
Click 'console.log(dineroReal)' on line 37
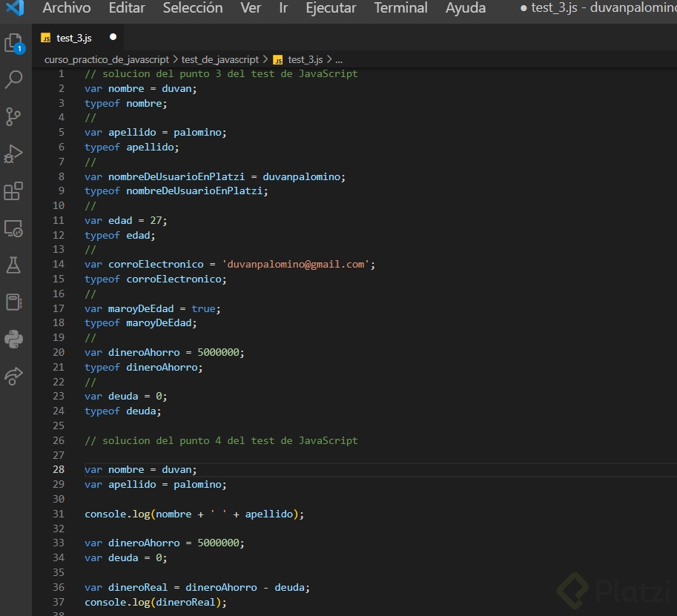153,602
